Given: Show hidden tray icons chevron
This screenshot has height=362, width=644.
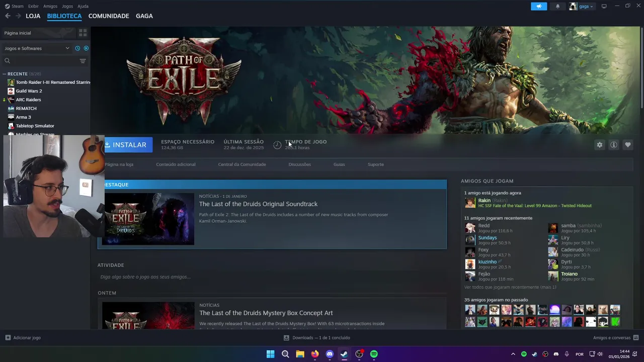Looking at the screenshot, I should 513,354.
